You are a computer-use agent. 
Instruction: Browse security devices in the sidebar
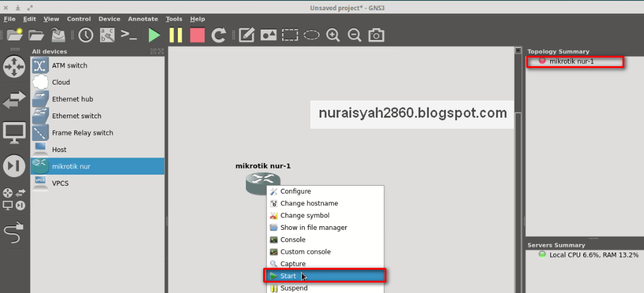coord(14,166)
